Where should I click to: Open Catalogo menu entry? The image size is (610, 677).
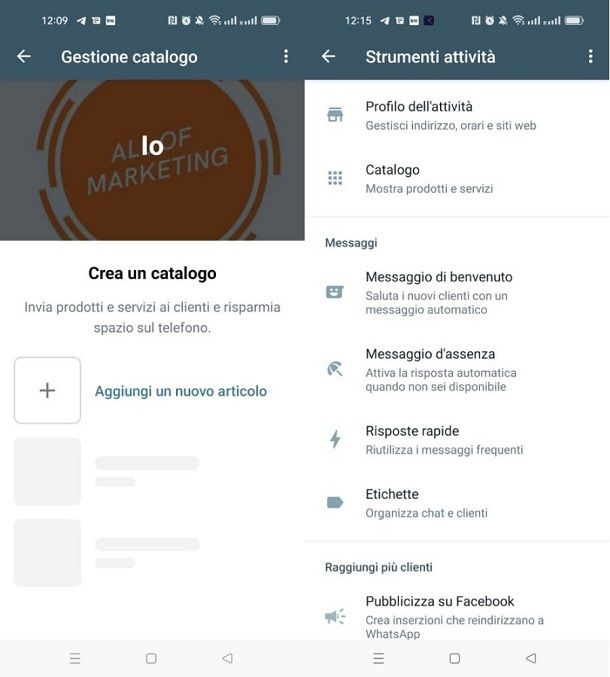(457, 179)
